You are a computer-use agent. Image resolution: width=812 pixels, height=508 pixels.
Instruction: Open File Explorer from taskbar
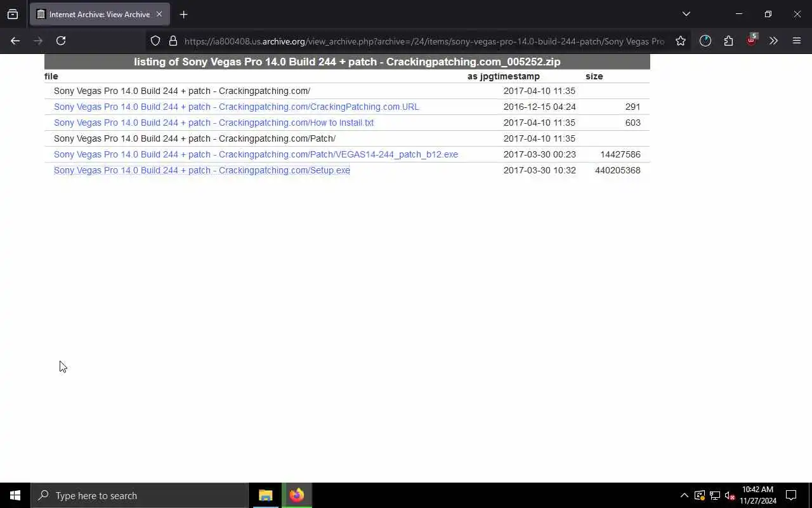point(266,495)
